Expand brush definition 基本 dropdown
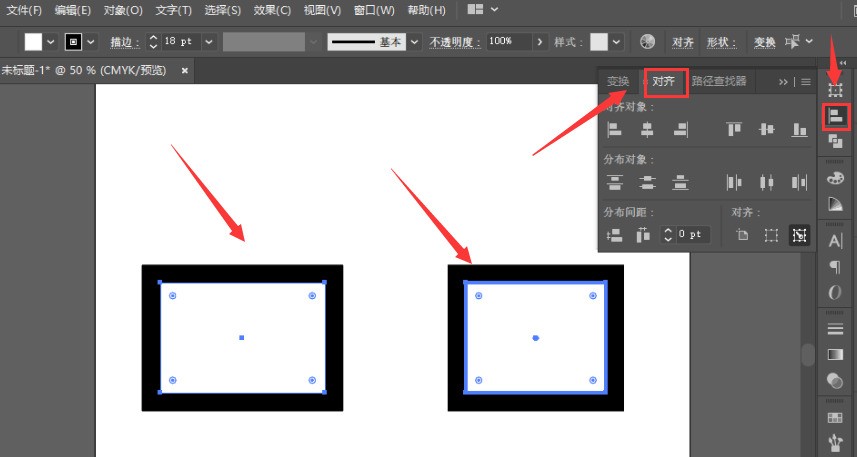The image size is (857, 457). (x=414, y=42)
